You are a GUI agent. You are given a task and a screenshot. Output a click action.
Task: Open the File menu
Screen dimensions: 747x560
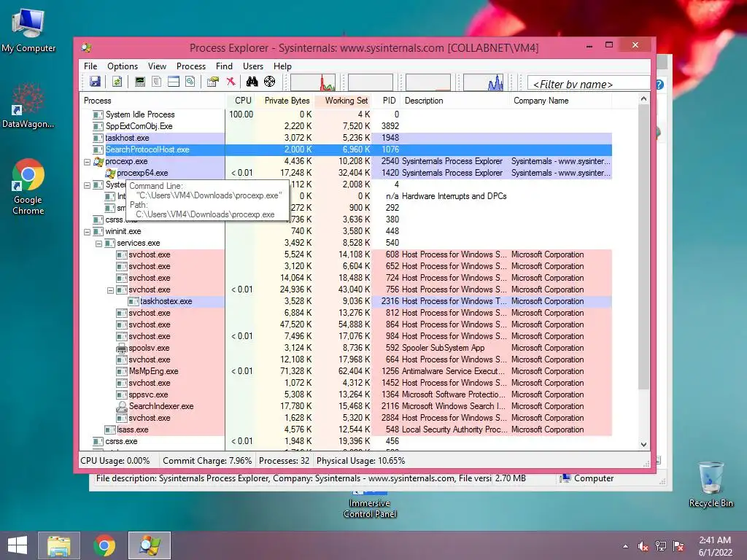coord(90,66)
